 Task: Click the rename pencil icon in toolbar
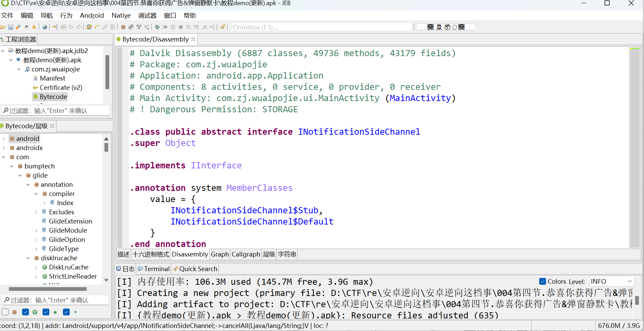[105, 27]
